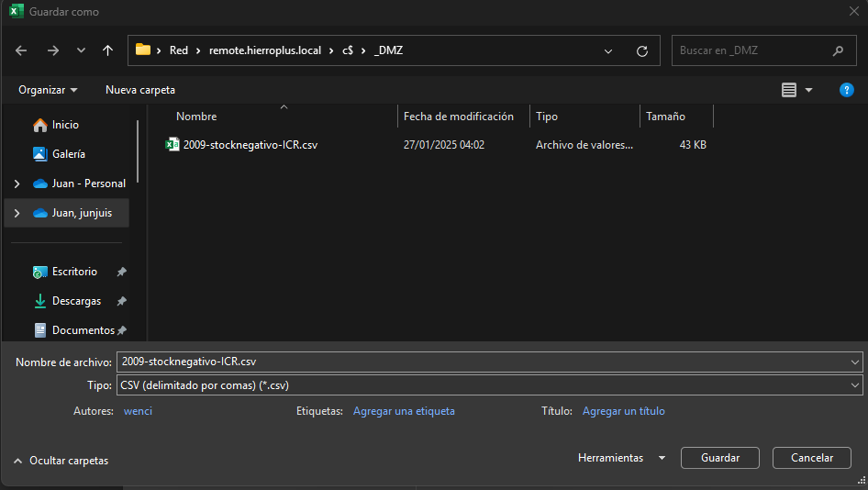Open recent locations dropdown arrow
This screenshot has height=490, width=868.
[x=81, y=50]
